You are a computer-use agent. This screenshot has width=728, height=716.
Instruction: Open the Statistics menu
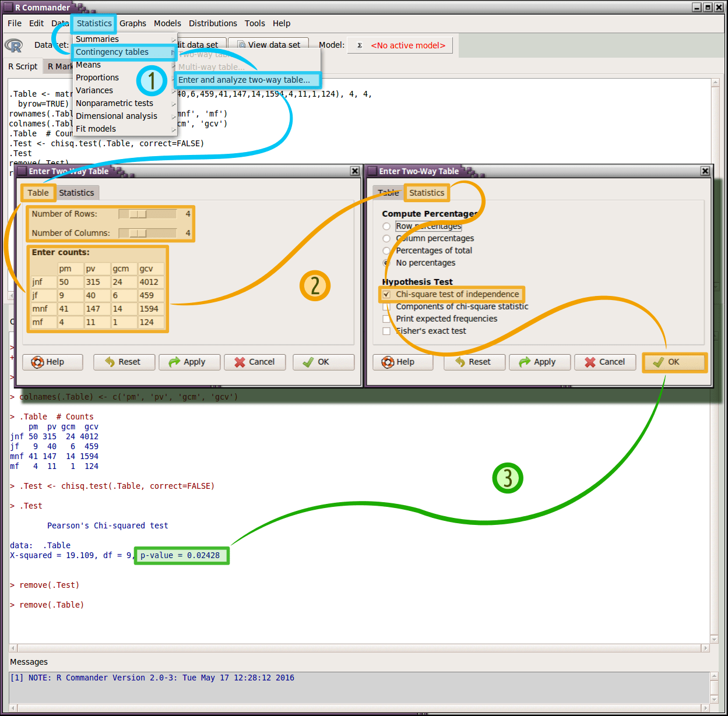(94, 23)
